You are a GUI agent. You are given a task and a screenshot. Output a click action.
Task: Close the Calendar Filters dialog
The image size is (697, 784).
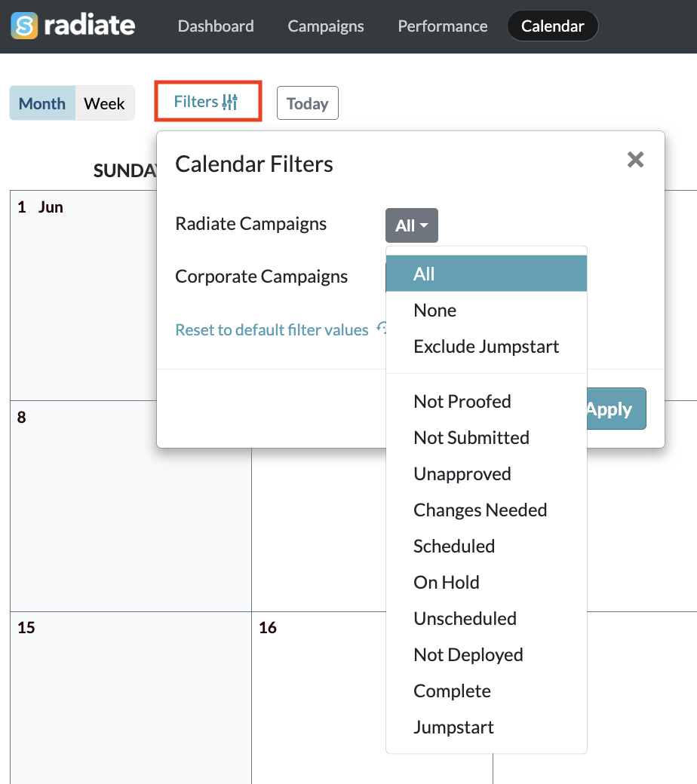[x=635, y=160]
